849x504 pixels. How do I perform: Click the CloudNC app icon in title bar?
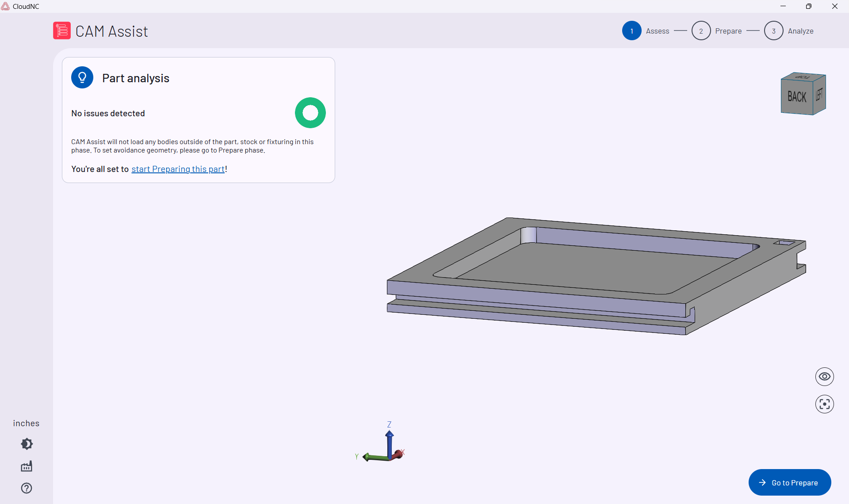(5, 6)
